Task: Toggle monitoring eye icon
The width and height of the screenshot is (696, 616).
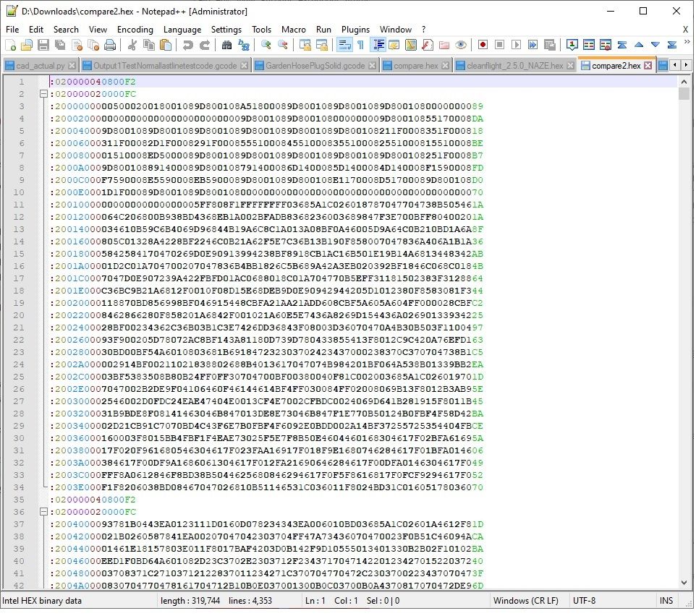Action: [461, 45]
